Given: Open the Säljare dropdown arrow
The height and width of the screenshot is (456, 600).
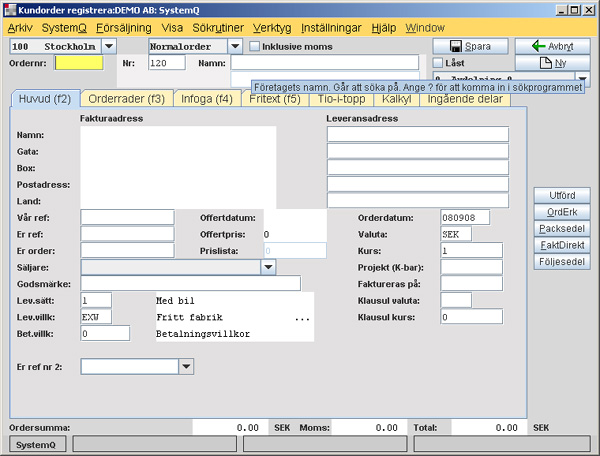Looking at the screenshot, I should pos(268,267).
